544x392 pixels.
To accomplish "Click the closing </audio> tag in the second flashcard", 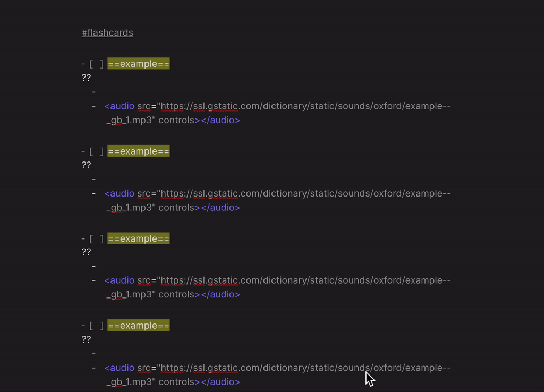I will [x=220, y=208].
